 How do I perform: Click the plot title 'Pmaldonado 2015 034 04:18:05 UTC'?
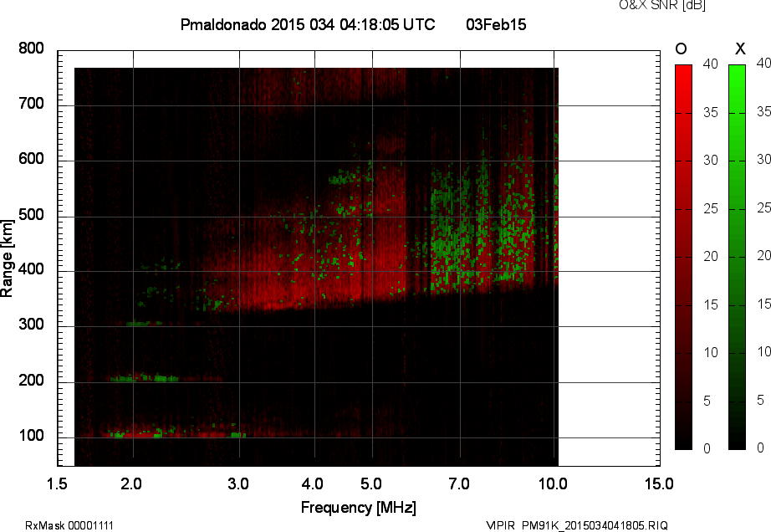point(308,24)
